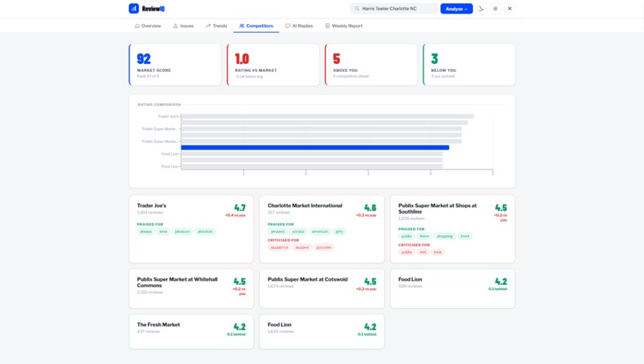Click the 'girly' praise tag

coord(340,231)
